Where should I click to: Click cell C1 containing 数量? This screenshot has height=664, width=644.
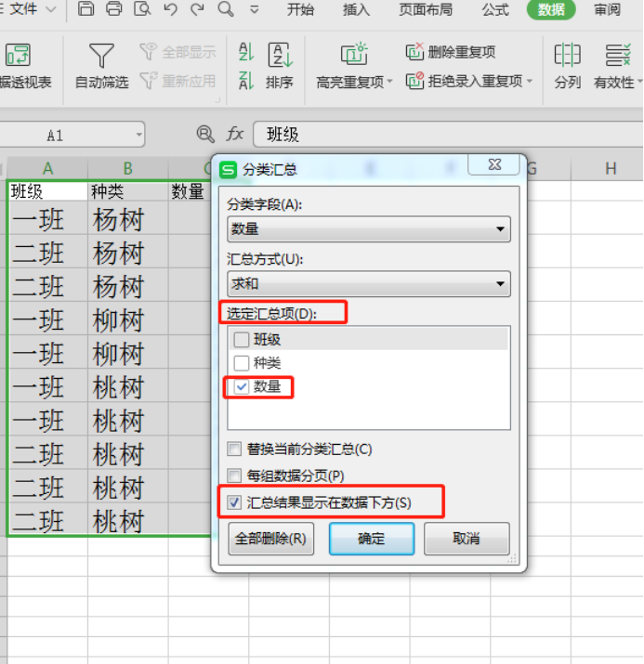click(x=190, y=191)
